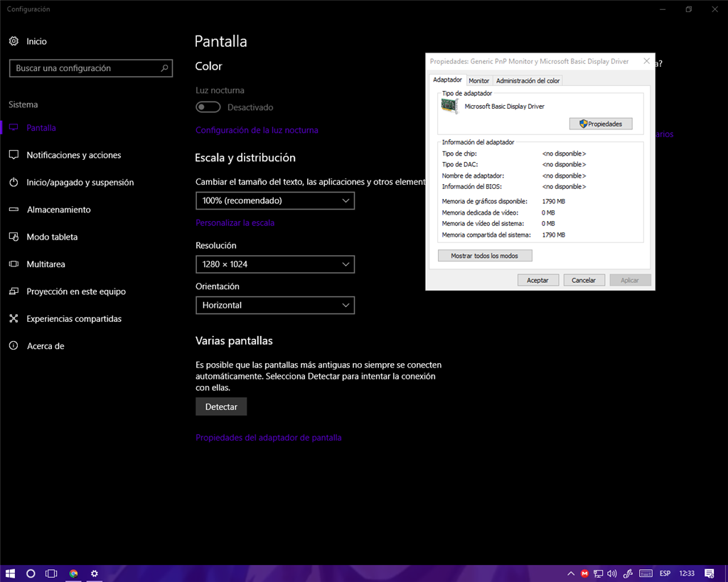Open the Orientación Horizontal dropdown
This screenshot has height=582, width=728.
[275, 305]
